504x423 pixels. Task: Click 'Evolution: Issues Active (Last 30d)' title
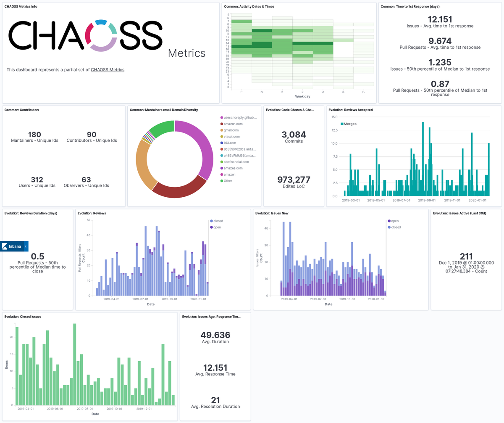(x=459, y=213)
